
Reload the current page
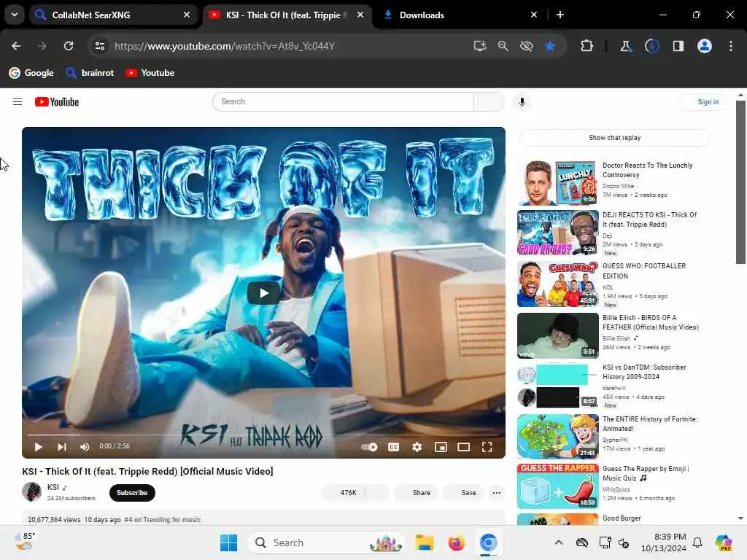coord(69,46)
